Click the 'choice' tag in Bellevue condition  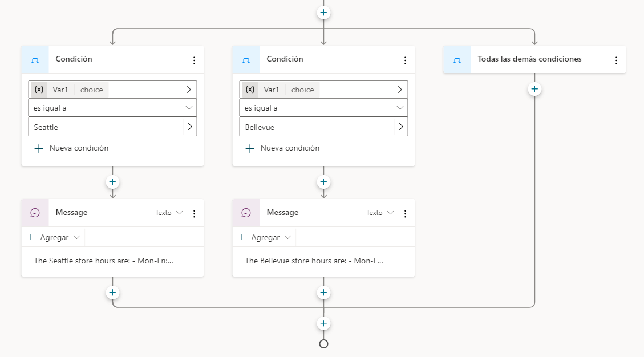(x=303, y=90)
